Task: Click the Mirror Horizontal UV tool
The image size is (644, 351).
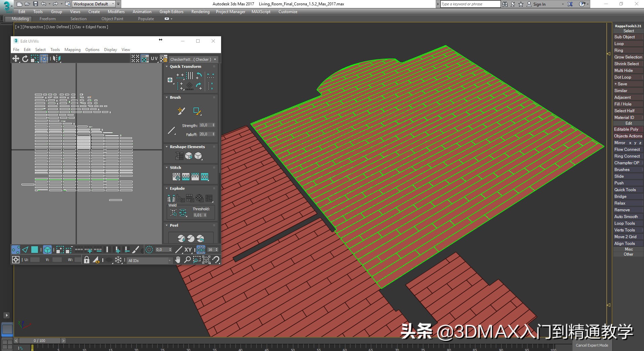Action: (x=56, y=59)
